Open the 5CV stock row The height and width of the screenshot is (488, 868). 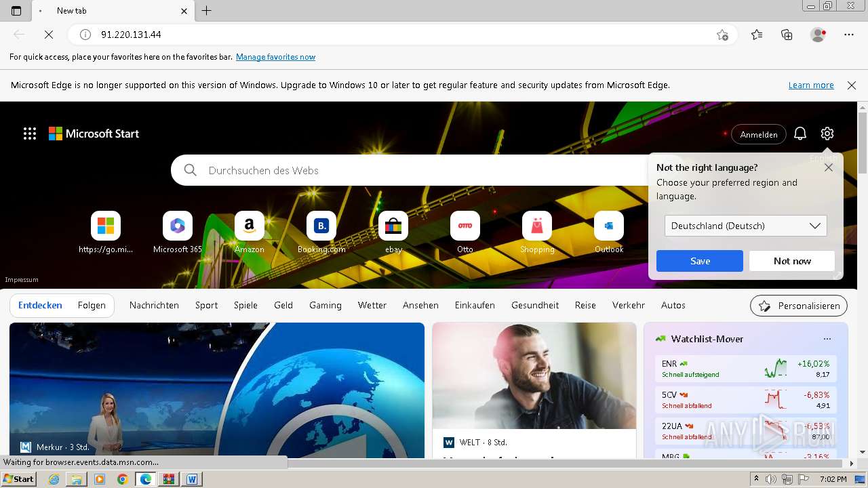746,400
